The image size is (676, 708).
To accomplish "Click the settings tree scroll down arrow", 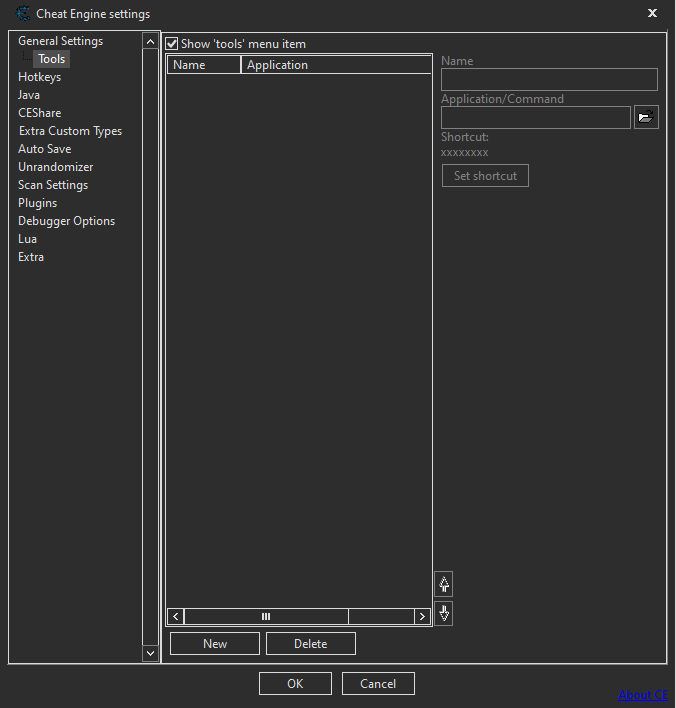I will (x=150, y=653).
